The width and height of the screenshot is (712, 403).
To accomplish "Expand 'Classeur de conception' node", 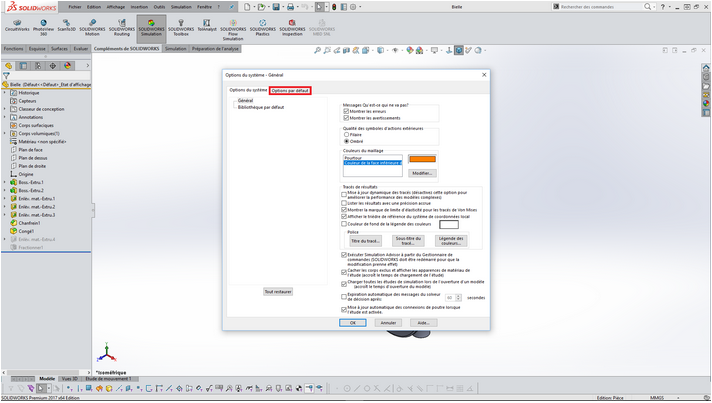I will [5, 109].
